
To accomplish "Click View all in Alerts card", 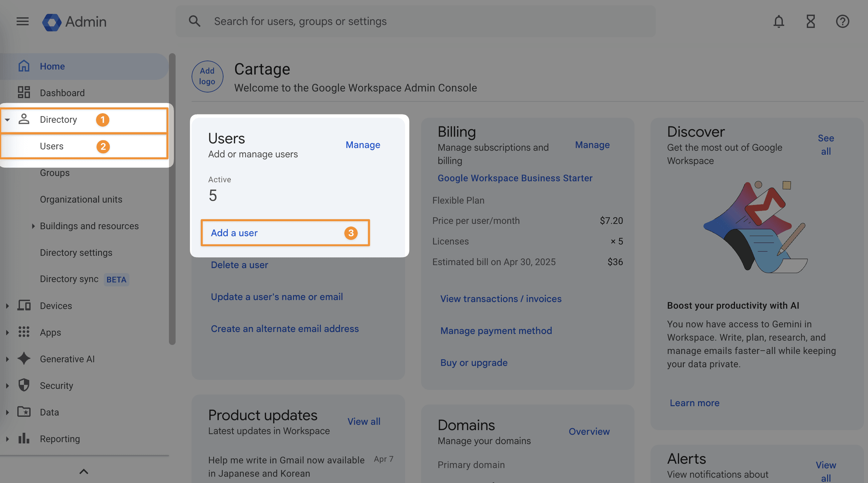I will (825, 471).
